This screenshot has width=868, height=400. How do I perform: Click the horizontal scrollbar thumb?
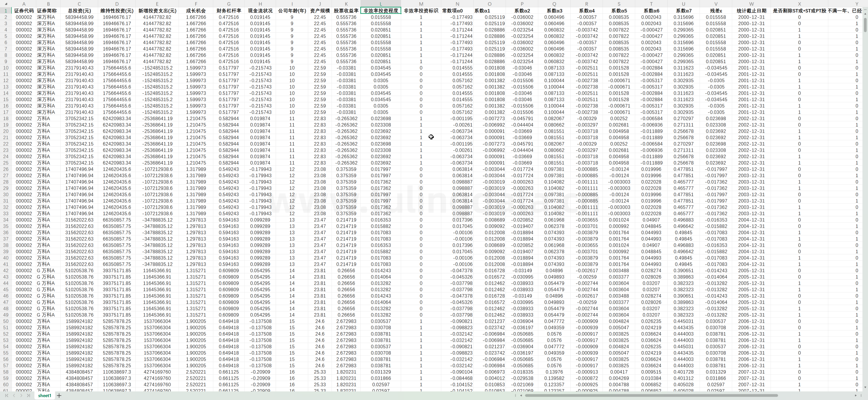651,396
